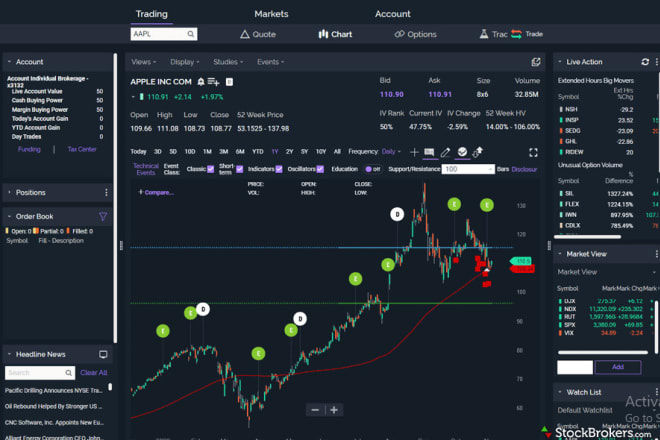Uncheck the Oscillators checkbox
660x440 pixels.
point(320,169)
